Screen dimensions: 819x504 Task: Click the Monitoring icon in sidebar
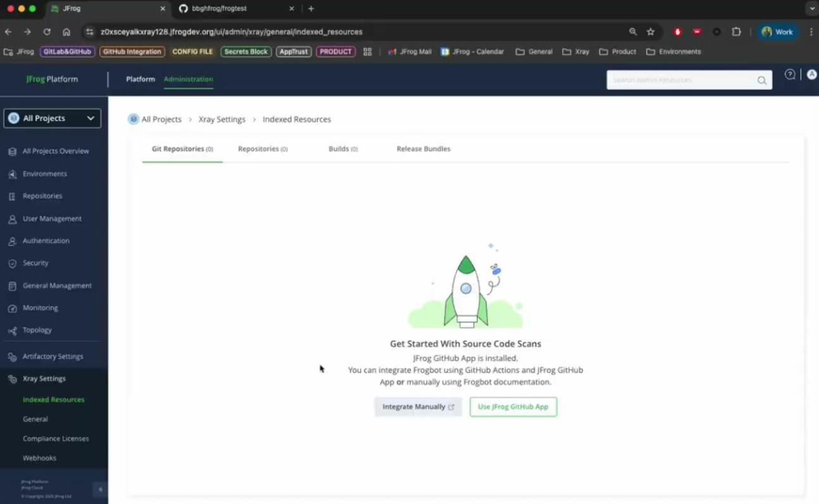pos(12,308)
